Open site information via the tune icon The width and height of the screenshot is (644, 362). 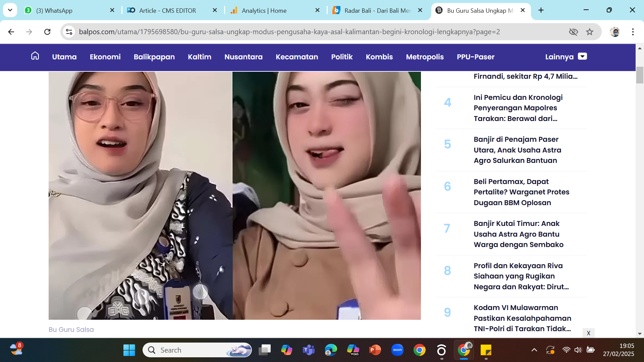pos(69,32)
